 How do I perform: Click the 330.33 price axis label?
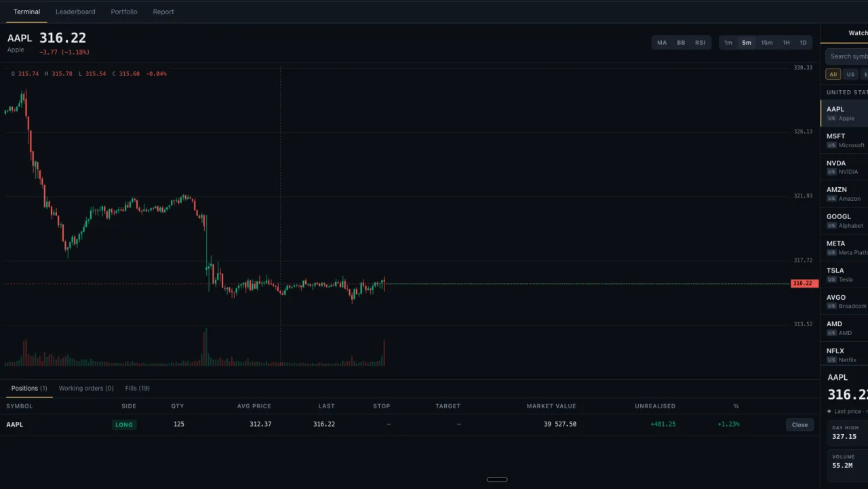(803, 67)
